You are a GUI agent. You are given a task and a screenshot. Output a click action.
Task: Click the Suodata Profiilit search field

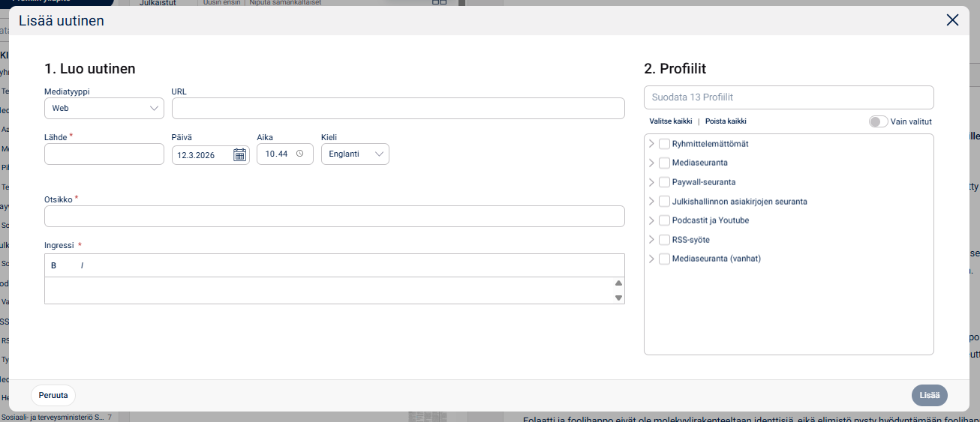[x=789, y=97]
